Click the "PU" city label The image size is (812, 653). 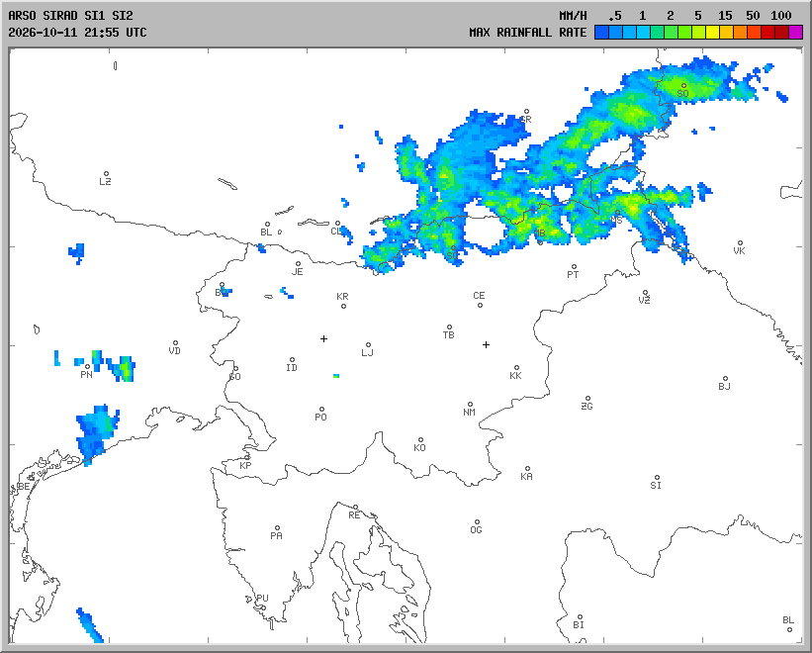pos(262,599)
